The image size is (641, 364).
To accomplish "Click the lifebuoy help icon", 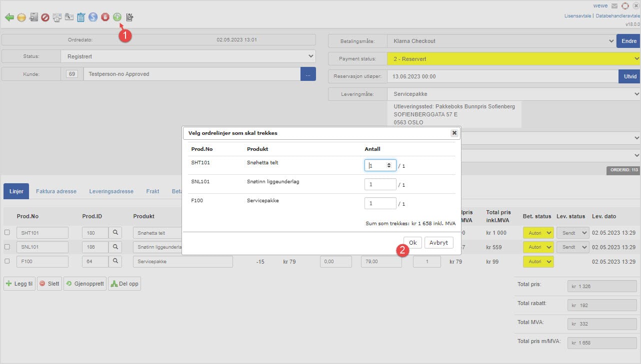I will point(625,6).
